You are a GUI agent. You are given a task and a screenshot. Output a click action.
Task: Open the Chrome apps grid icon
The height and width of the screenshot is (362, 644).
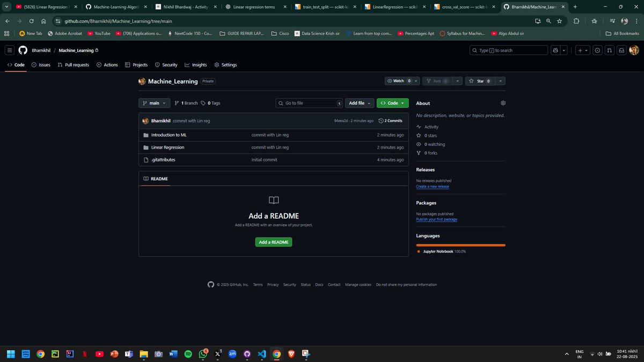(x=6, y=33)
